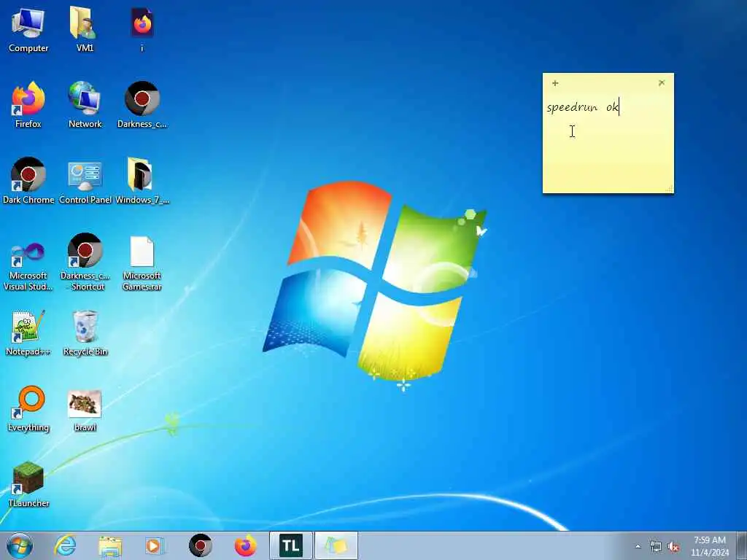Select the Everything search shortcut
Image resolution: width=747 pixels, height=560 pixels.
click(x=28, y=408)
